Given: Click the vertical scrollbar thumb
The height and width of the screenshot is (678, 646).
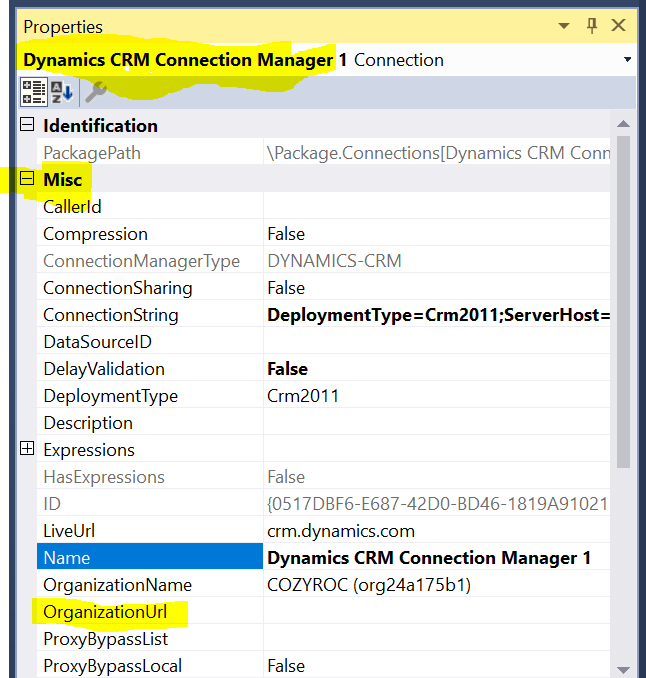Looking at the screenshot, I should 623,302.
